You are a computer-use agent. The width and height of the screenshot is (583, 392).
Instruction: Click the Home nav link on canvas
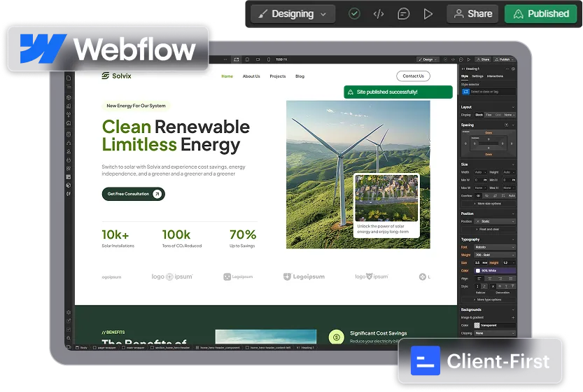227,76
